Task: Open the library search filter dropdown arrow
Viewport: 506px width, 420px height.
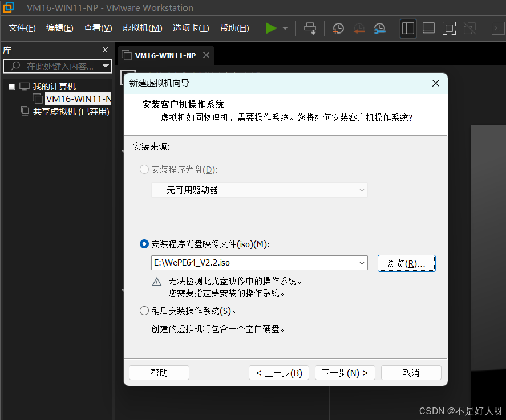Action: 106,66
